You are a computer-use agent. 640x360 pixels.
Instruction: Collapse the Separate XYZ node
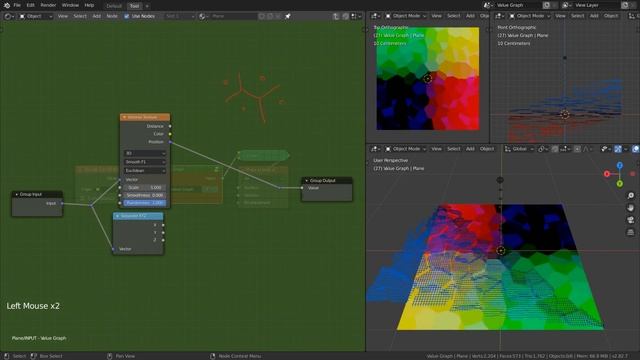(x=118, y=216)
